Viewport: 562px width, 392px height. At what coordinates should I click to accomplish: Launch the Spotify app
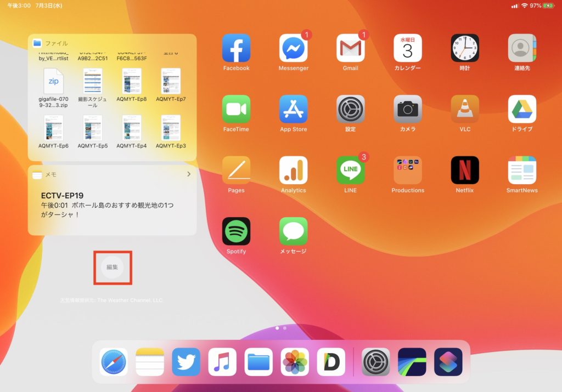point(236,231)
